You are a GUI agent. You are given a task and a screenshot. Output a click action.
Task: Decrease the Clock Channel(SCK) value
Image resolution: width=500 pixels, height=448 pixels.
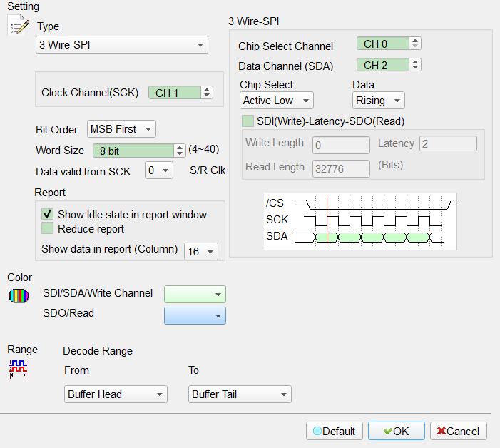click(207, 96)
